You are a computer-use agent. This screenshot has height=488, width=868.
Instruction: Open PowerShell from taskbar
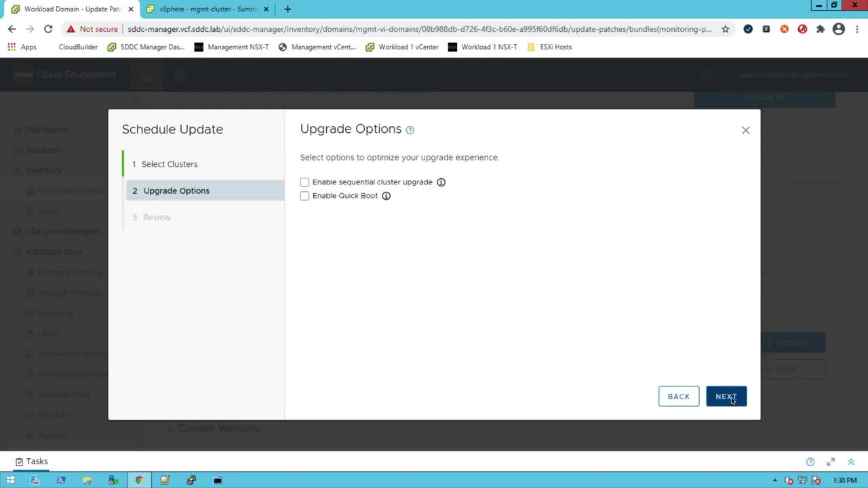(x=61, y=480)
